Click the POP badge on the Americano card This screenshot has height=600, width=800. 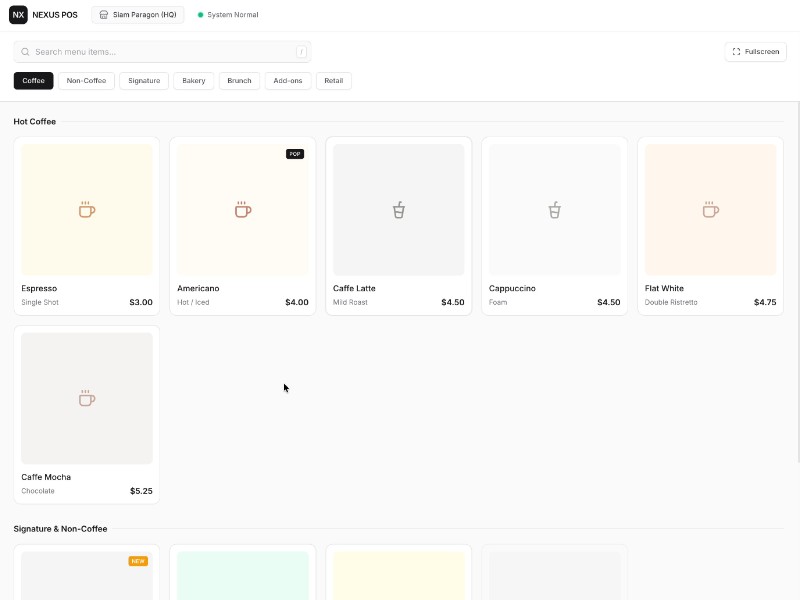pyautogui.click(x=294, y=153)
